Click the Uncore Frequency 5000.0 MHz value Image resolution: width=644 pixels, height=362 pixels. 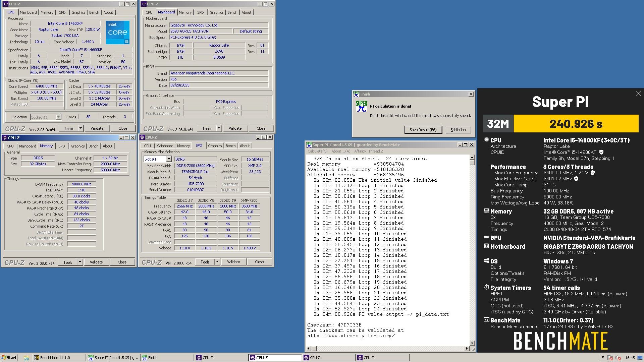(110, 170)
